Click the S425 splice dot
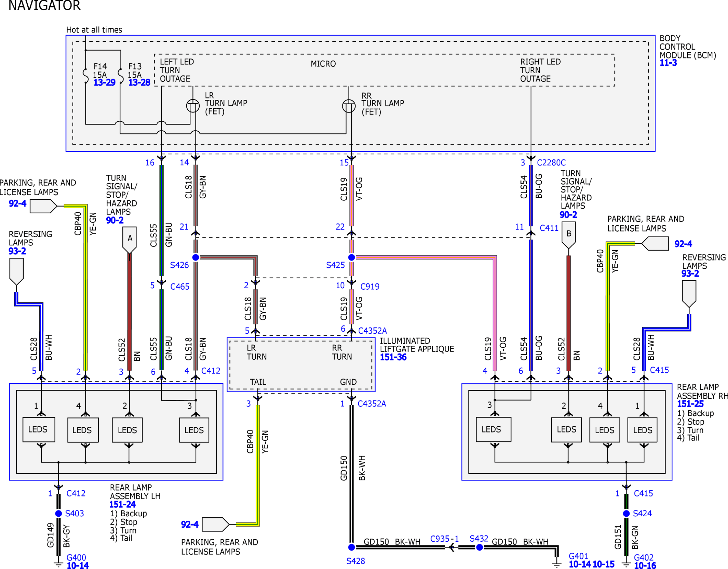 coord(351,257)
